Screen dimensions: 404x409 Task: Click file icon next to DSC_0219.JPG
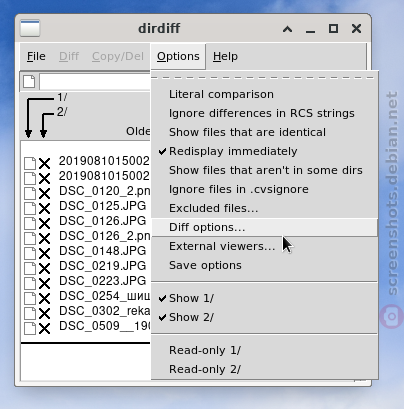(30, 268)
